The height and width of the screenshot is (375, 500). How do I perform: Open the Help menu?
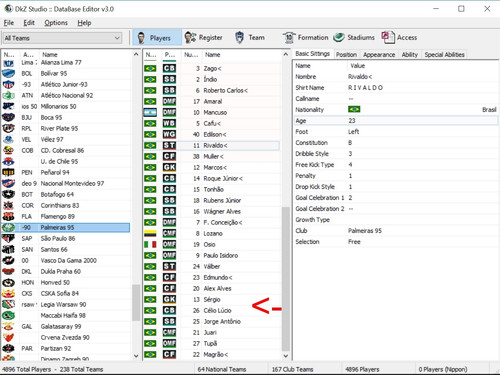[84, 23]
